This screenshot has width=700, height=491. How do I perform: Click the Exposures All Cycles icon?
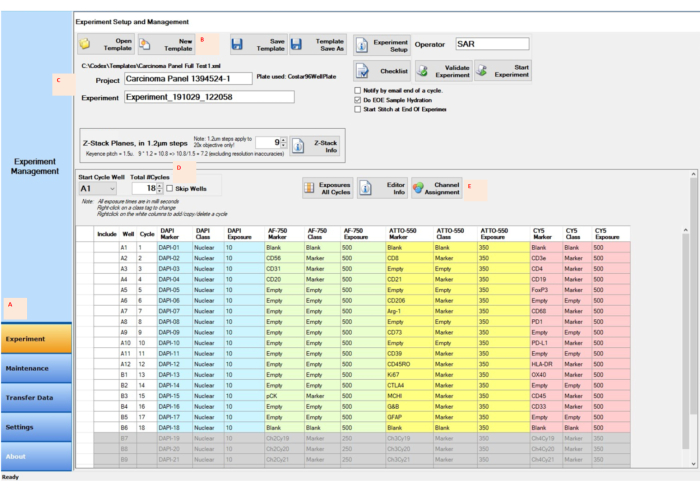(309, 188)
